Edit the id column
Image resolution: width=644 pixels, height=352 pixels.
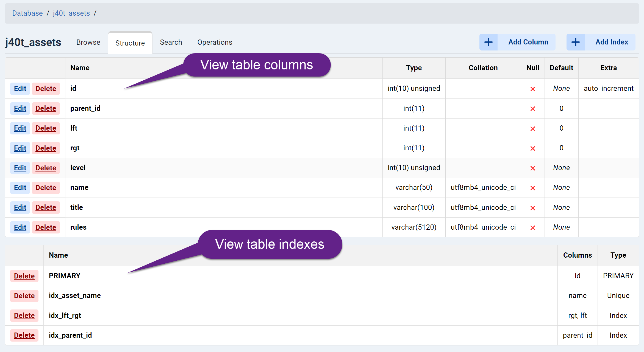20,89
